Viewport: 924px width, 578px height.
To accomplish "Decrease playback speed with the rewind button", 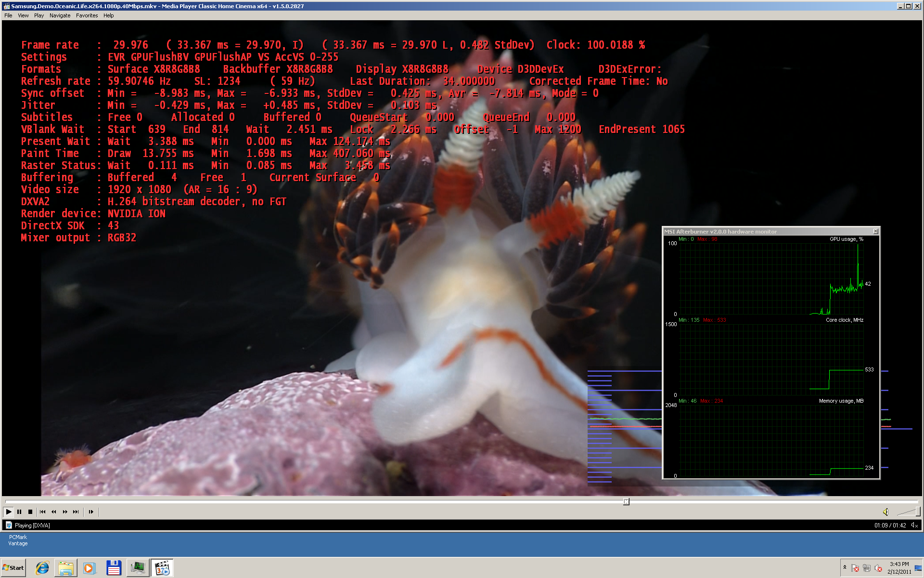I will pyautogui.click(x=54, y=512).
